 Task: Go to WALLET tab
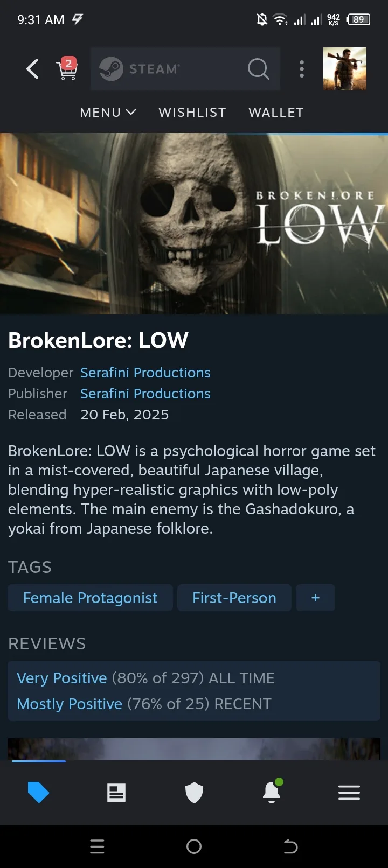click(x=276, y=113)
